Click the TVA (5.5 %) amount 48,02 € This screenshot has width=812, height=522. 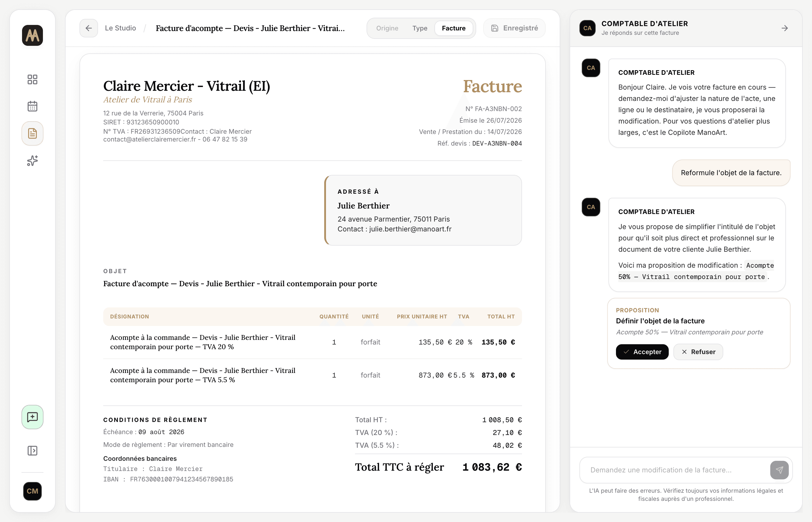coord(507,445)
